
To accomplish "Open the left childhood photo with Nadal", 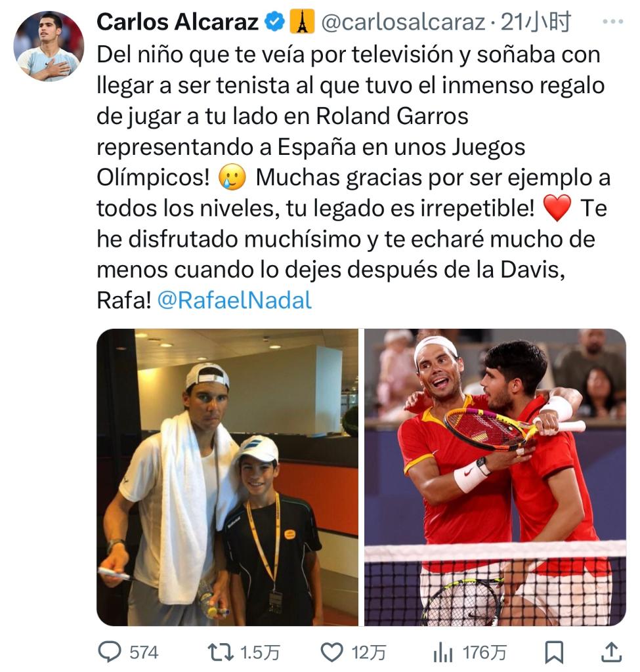I will pos(228,477).
